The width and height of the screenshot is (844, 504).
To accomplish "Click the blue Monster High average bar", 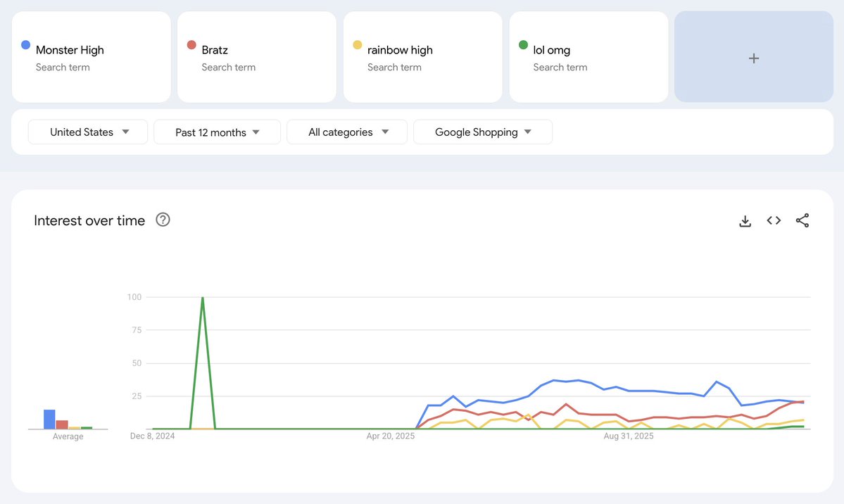I will (x=49, y=420).
